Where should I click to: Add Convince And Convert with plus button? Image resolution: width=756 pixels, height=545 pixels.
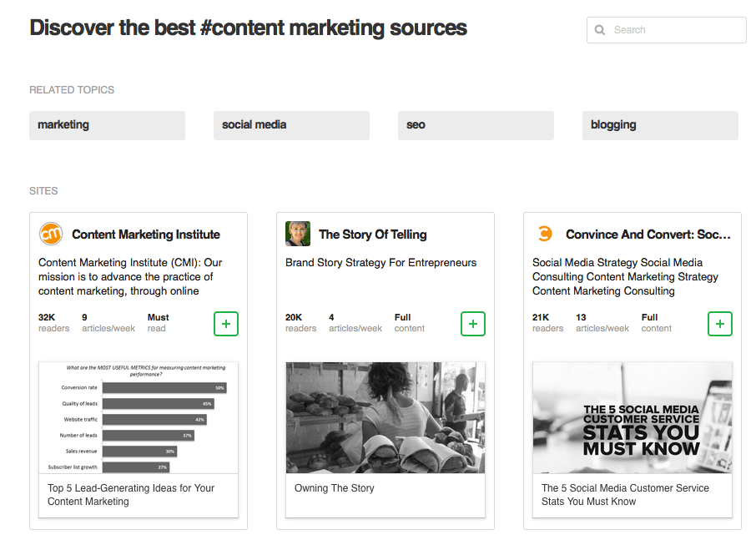click(x=720, y=324)
